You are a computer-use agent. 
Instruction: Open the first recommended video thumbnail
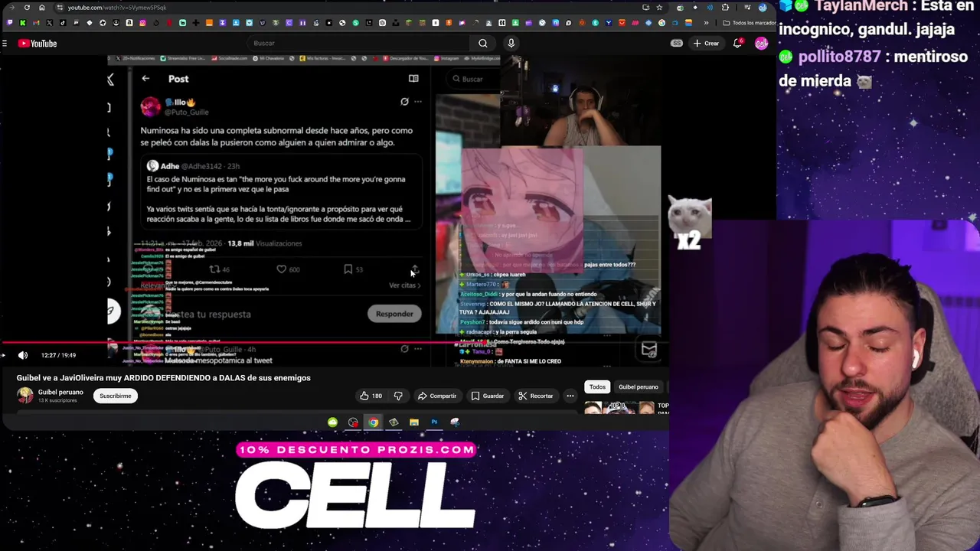tap(619, 408)
